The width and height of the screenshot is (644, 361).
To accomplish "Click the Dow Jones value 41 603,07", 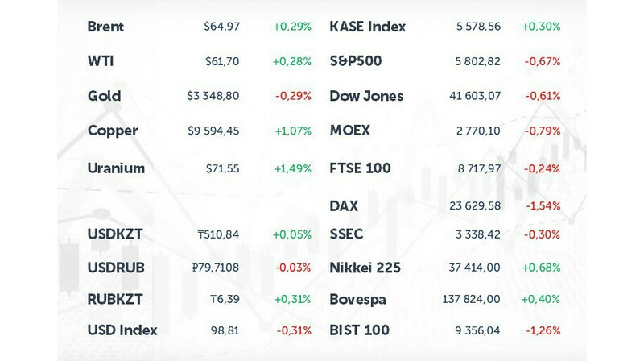I will coord(475,96).
